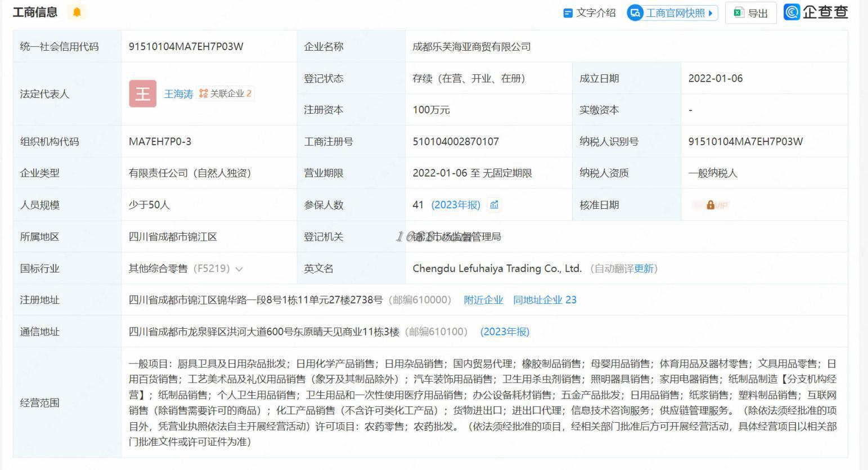Viewport: 868px width, 470px height.
Task: Expand the 其他综合零售 industry dropdown arrow
Action: click(x=239, y=269)
